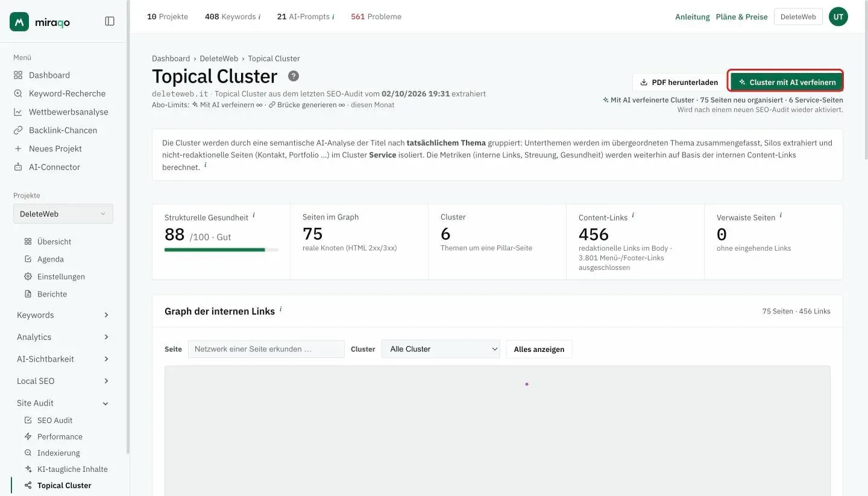
Task: Go to Wettbewerbsanalyse in the sidebar
Action: click(60, 112)
